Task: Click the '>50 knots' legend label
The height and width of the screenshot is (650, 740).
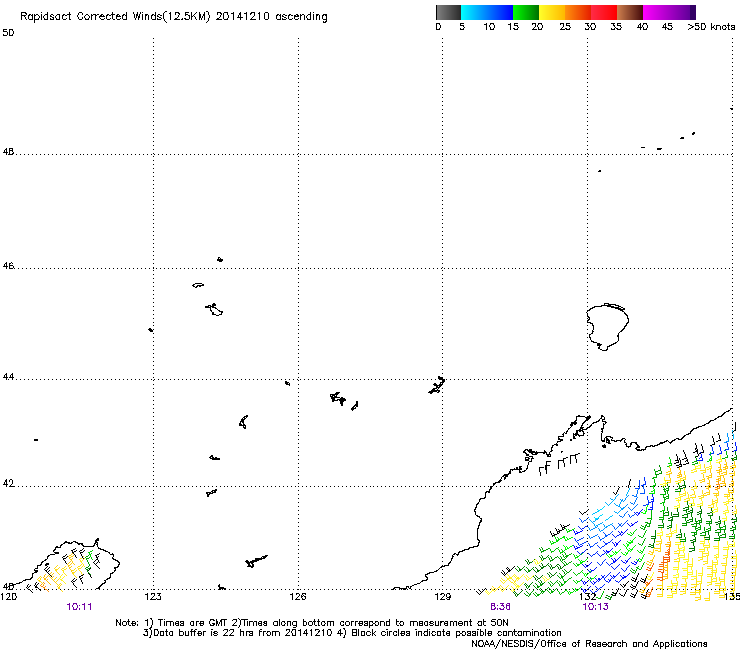Action: click(x=711, y=26)
